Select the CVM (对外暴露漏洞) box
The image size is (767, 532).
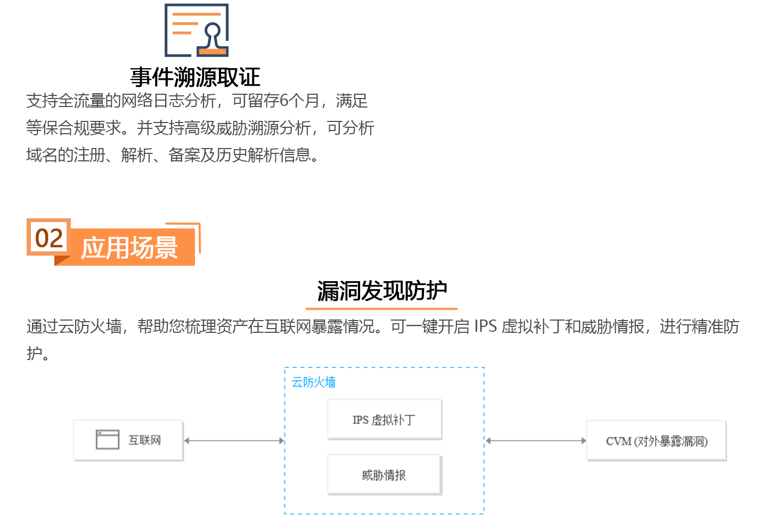pos(656,441)
